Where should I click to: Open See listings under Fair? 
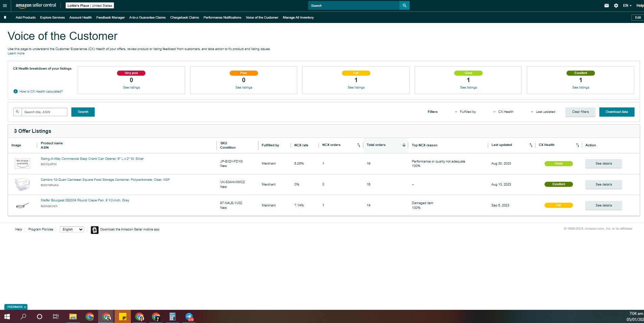356,88
